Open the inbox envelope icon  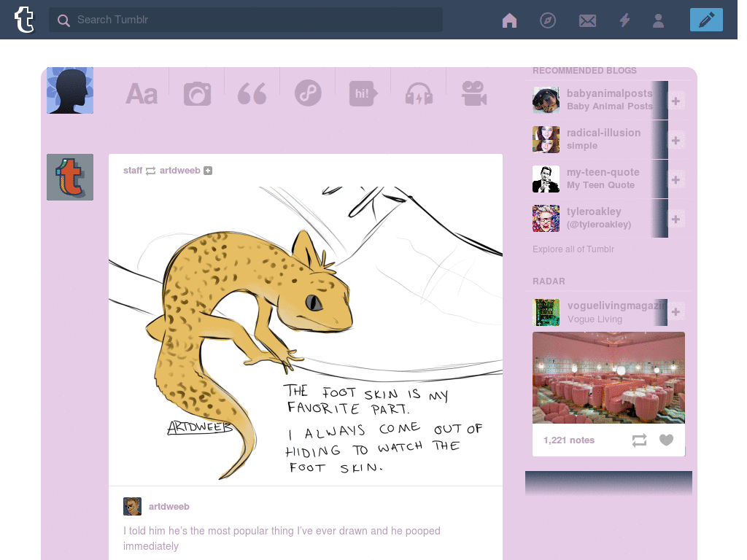tap(587, 20)
